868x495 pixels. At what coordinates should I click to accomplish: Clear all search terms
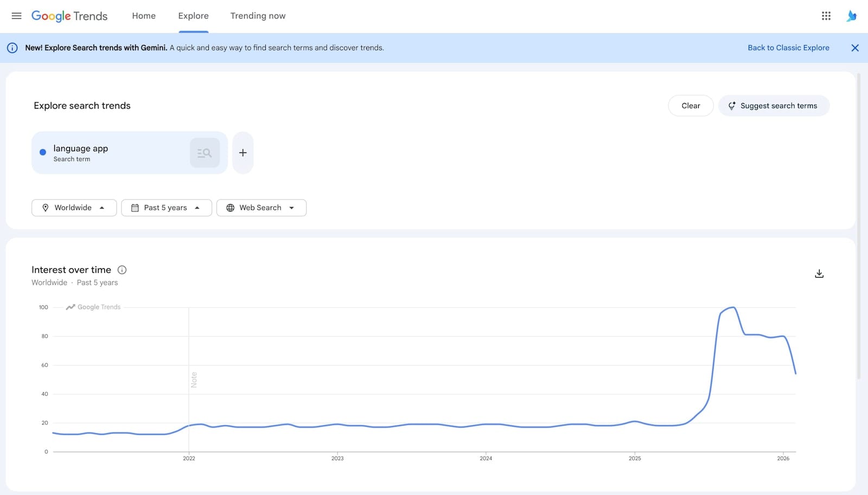pos(691,106)
